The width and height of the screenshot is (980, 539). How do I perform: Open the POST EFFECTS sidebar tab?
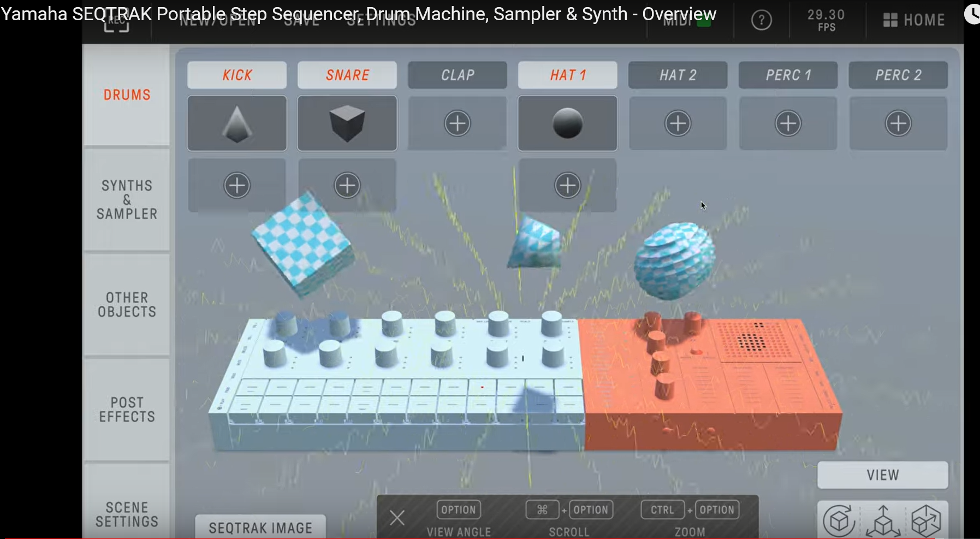[x=127, y=410]
